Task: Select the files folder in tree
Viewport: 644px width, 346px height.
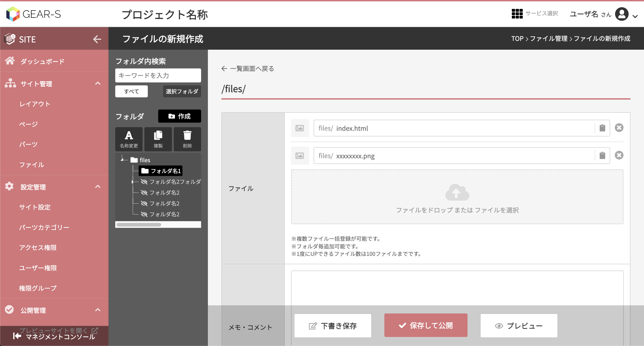Action: coord(141,160)
